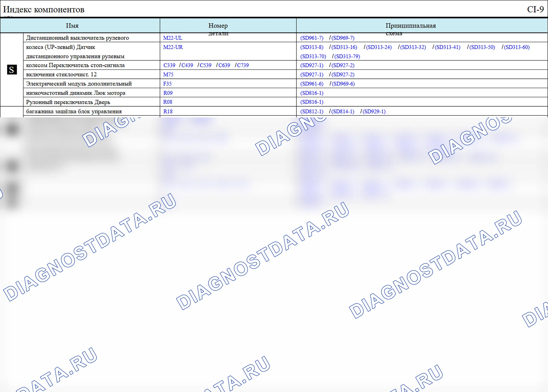Go to schematic (SD812-1)
This screenshot has height=392, width=548.
pos(312,111)
